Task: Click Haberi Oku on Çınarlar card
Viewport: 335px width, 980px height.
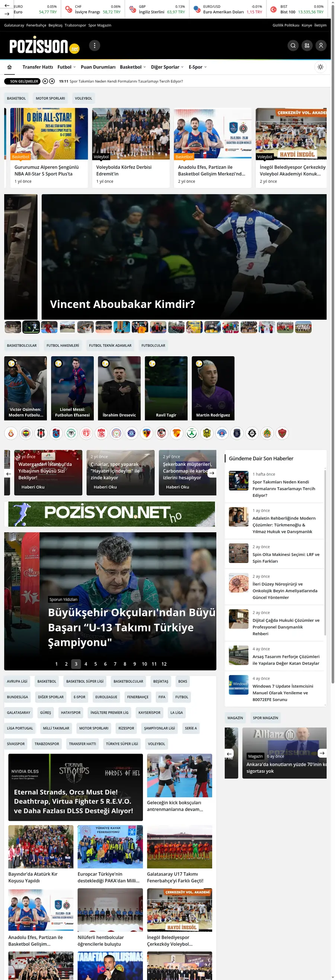Action: [x=105, y=487]
